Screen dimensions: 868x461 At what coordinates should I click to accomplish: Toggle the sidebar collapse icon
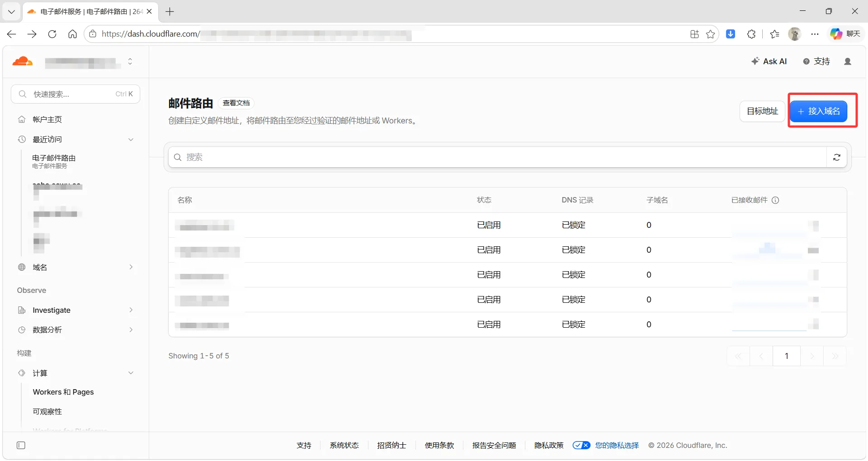click(x=21, y=446)
